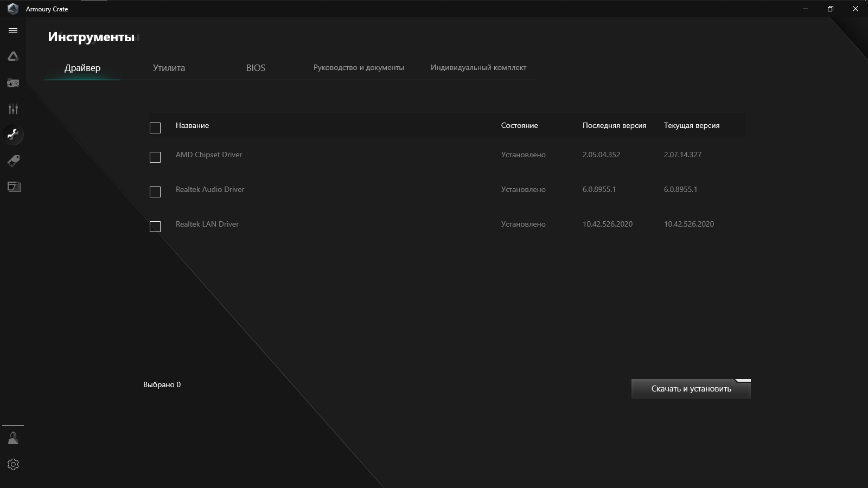Click Realtek LAN latest version 10.42.526.2020

(x=608, y=224)
